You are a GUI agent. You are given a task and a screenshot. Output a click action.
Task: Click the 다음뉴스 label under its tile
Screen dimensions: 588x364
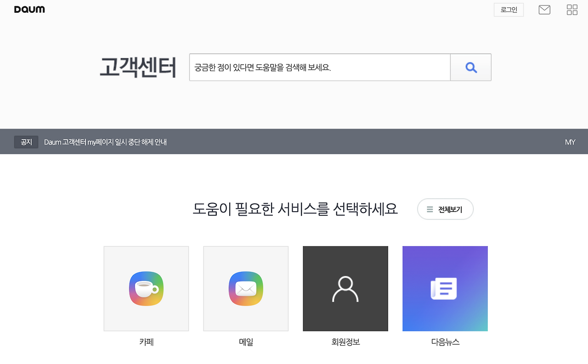pyautogui.click(x=445, y=342)
